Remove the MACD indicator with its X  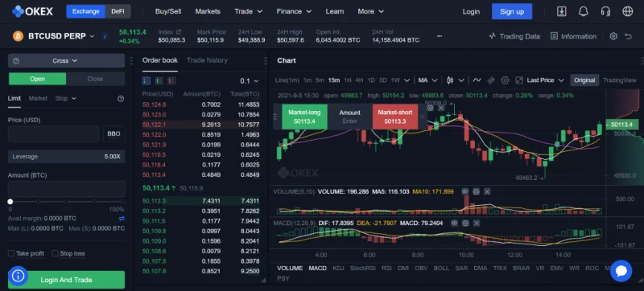pyautogui.click(x=476, y=223)
